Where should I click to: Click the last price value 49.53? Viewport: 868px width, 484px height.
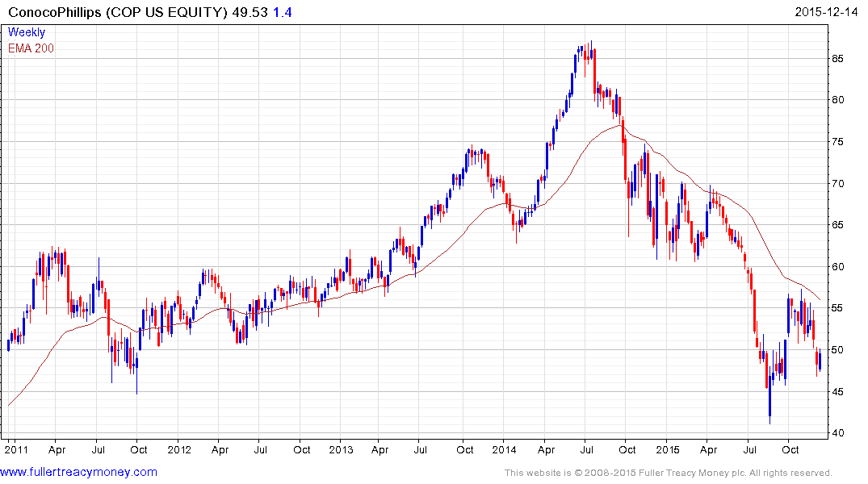click(x=249, y=12)
